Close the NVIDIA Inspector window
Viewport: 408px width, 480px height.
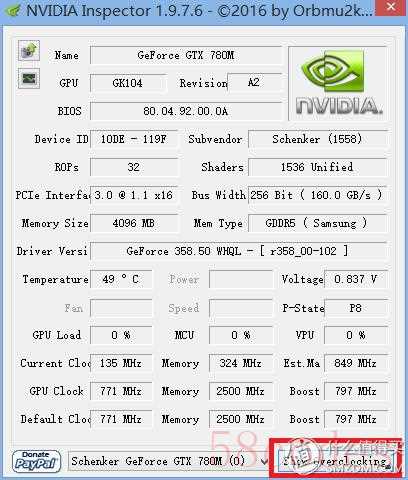click(391, 7)
